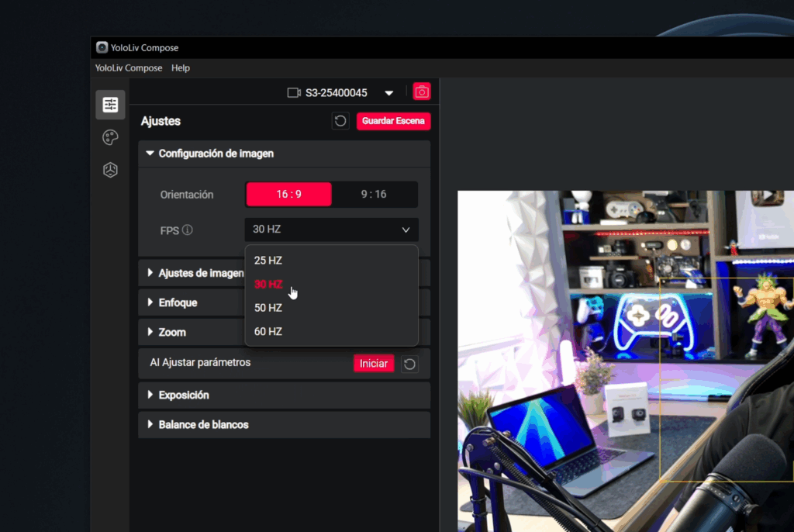This screenshot has width=794, height=532.
Task: Reset settings with icon beside Guardar Escena
Action: click(x=340, y=121)
